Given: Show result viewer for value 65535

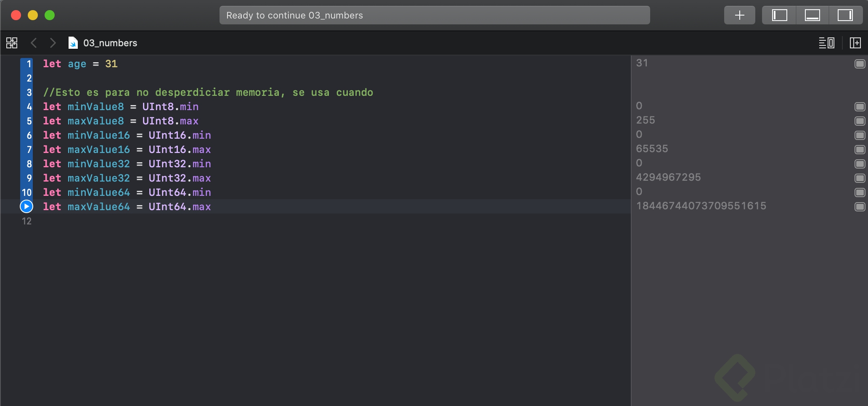Looking at the screenshot, I should pos(860,150).
